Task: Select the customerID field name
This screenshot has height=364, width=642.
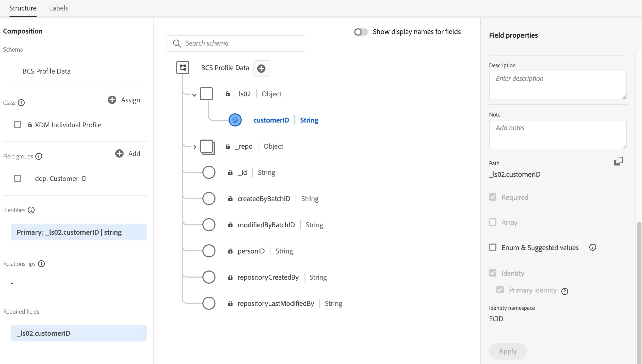Action: (271, 120)
